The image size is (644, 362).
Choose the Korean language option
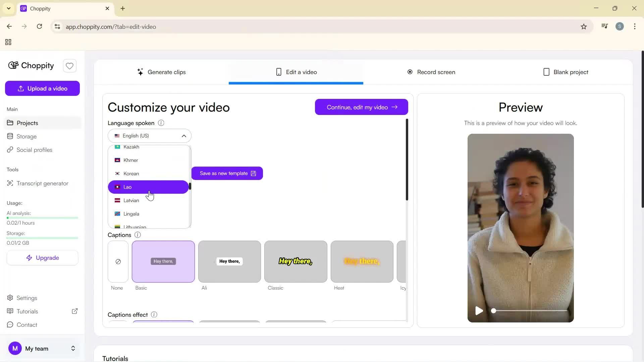coord(149,173)
